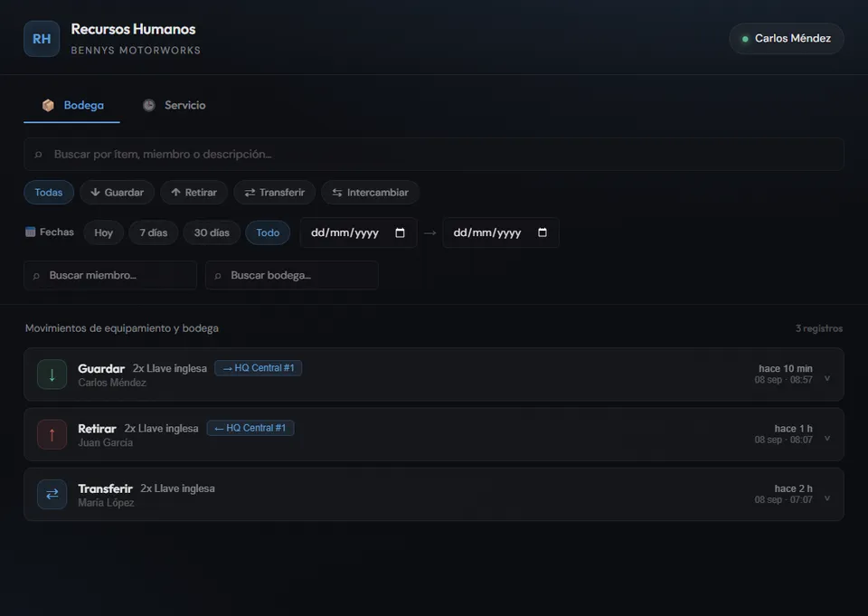Click the Fechas calendar icon
The image size is (868, 616).
point(31,232)
